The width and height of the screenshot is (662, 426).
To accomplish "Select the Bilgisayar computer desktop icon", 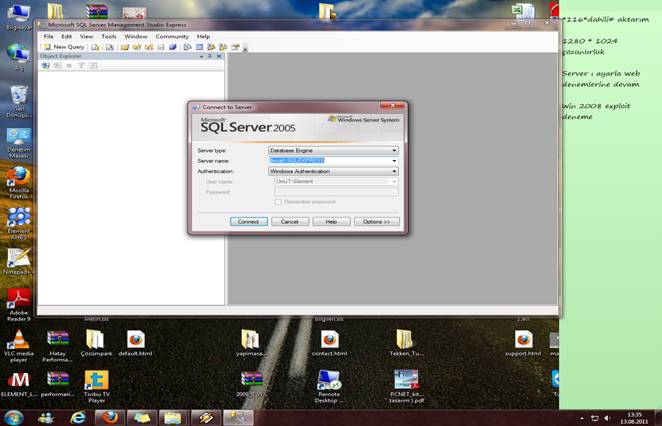I will [19, 17].
